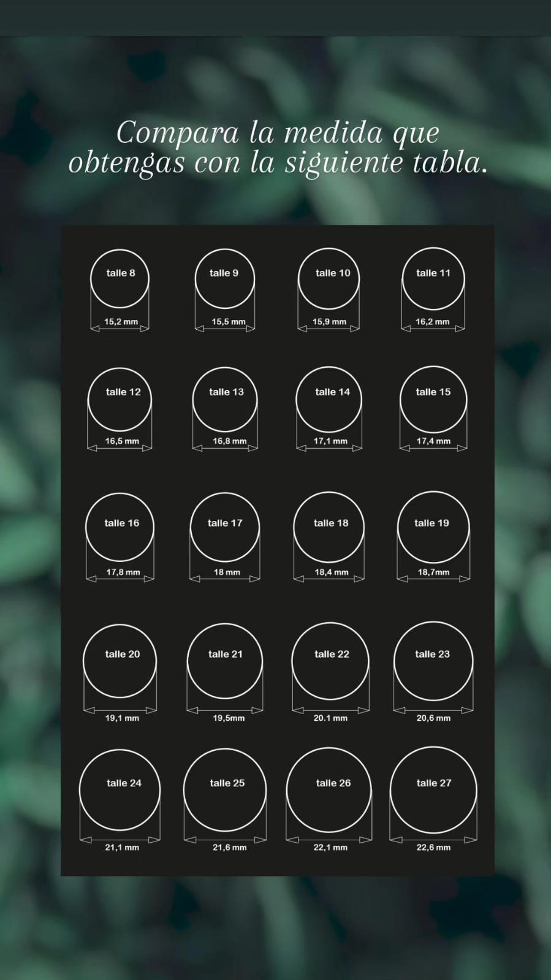This screenshot has height=980, width=551.
Task: Select the '19,1 mm' measurement text
Action: click(x=122, y=718)
